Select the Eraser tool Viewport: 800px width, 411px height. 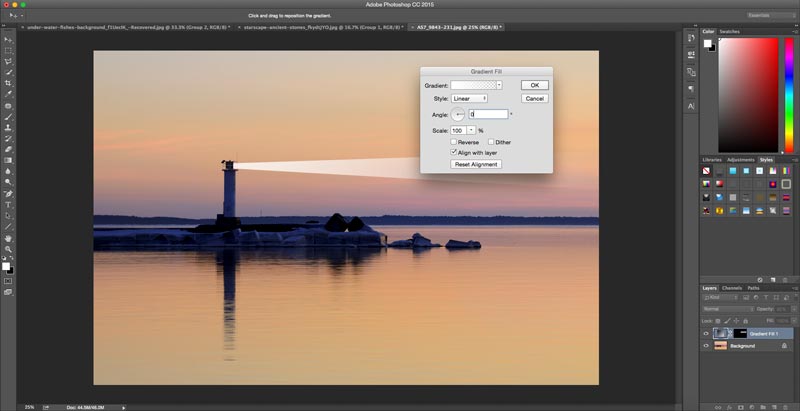pos(8,149)
